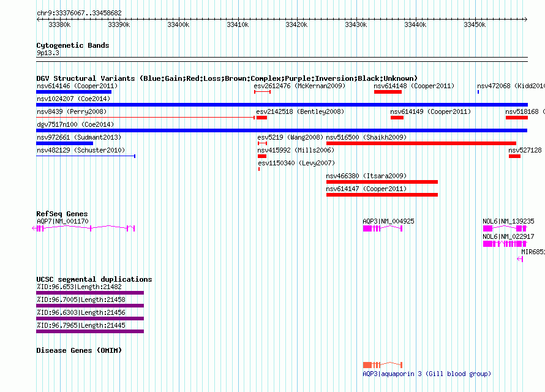545x392 pixels.
Task: Click the RefSeq Genes track title
Action: coord(62,214)
